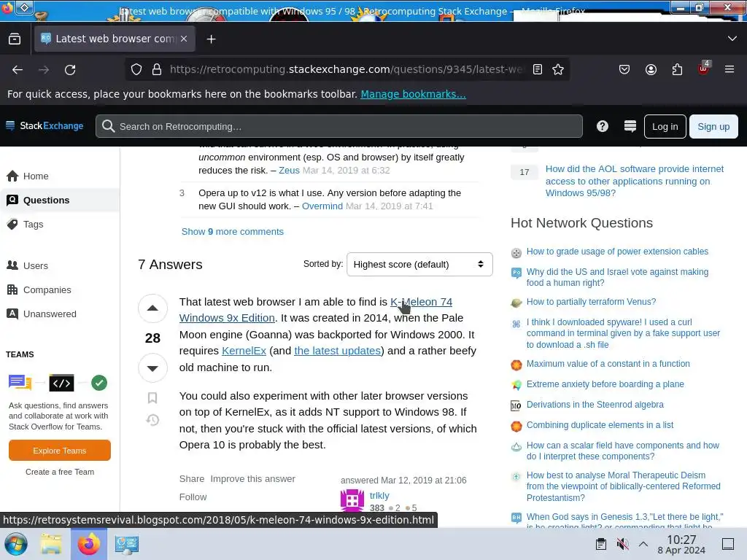Click Follow under the answer
This screenshot has width=747, height=560.
193,497
